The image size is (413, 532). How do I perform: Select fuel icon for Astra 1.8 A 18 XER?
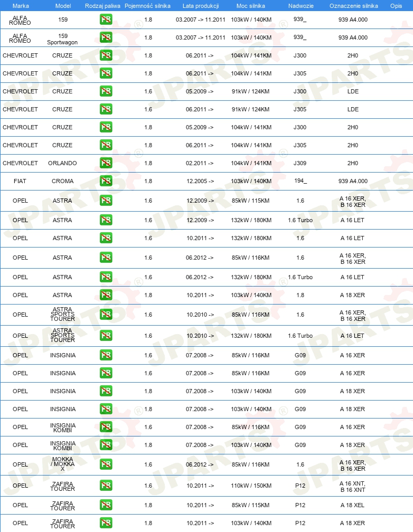click(106, 295)
